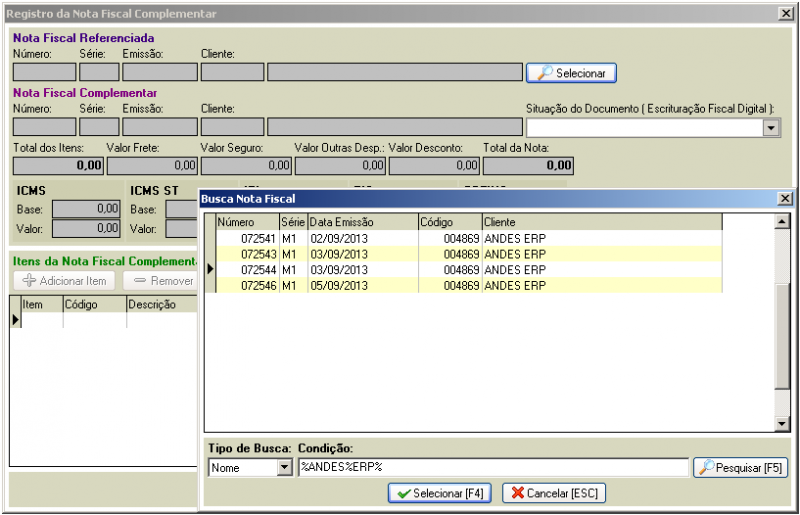Click the 004869 code cell of row 072546
This screenshot has height=515, width=800.
point(450,285)
